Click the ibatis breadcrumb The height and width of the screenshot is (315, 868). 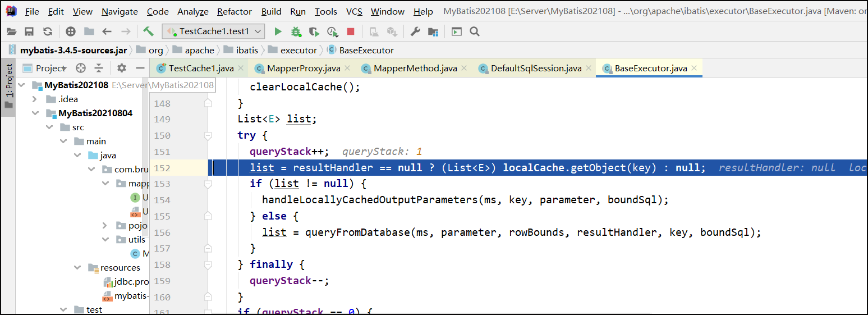247,50
